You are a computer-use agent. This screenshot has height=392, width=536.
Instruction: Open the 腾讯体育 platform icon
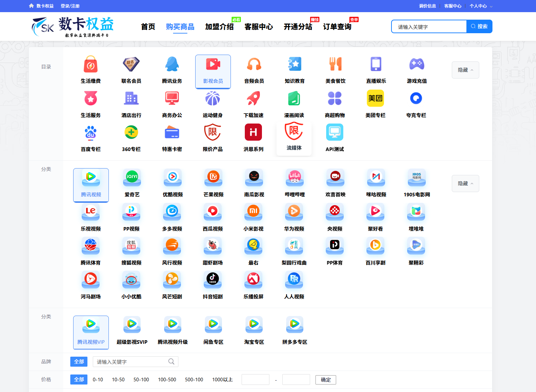91,246
